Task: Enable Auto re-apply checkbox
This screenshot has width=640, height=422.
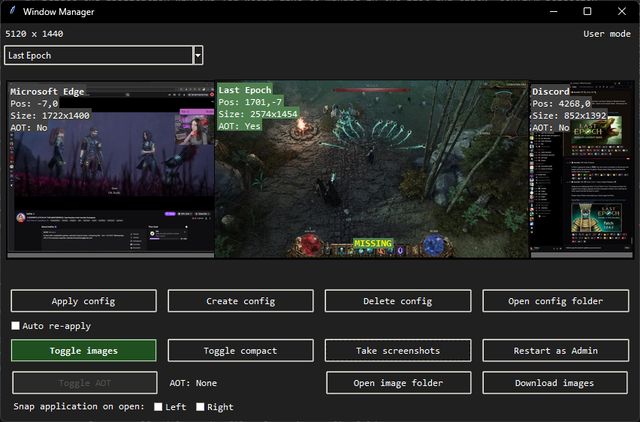Action: tap(16, 326)
